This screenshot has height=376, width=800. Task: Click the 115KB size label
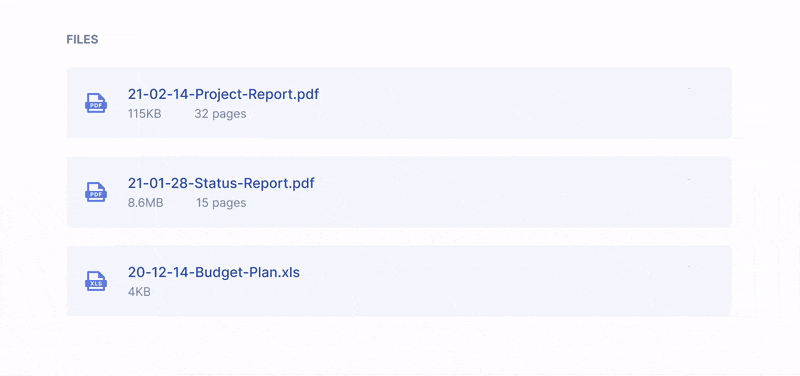click(x=144, y=114)
